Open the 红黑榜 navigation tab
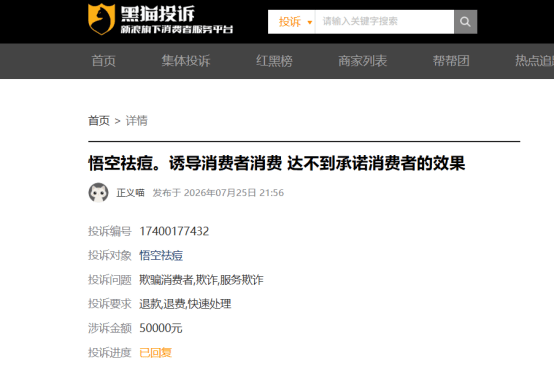The height and width of the screenshot is (368, 554). tap(274, 61)
